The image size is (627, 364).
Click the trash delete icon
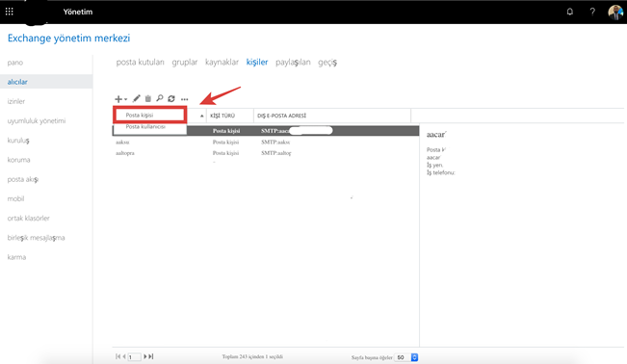pyautogui.click(x=148, y=98)
